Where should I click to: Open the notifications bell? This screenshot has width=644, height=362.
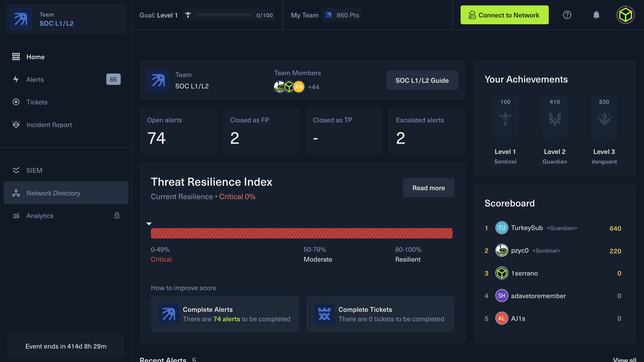[596, 15]
